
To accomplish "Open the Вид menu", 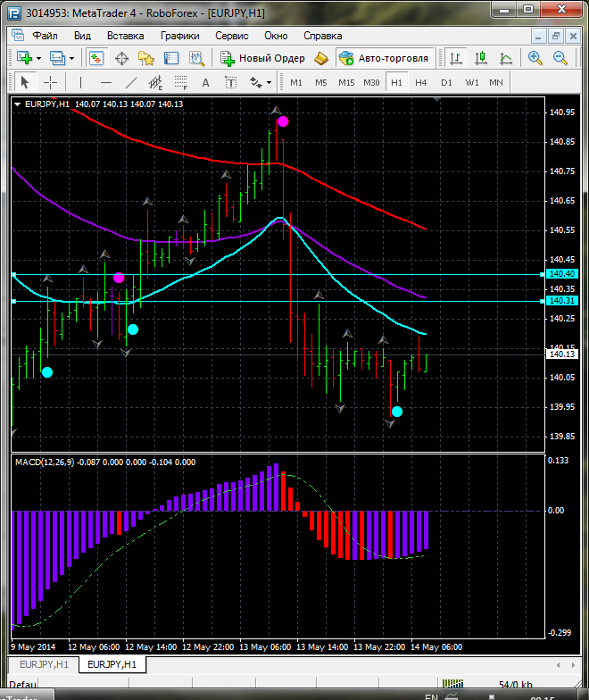I will point(82,36).
